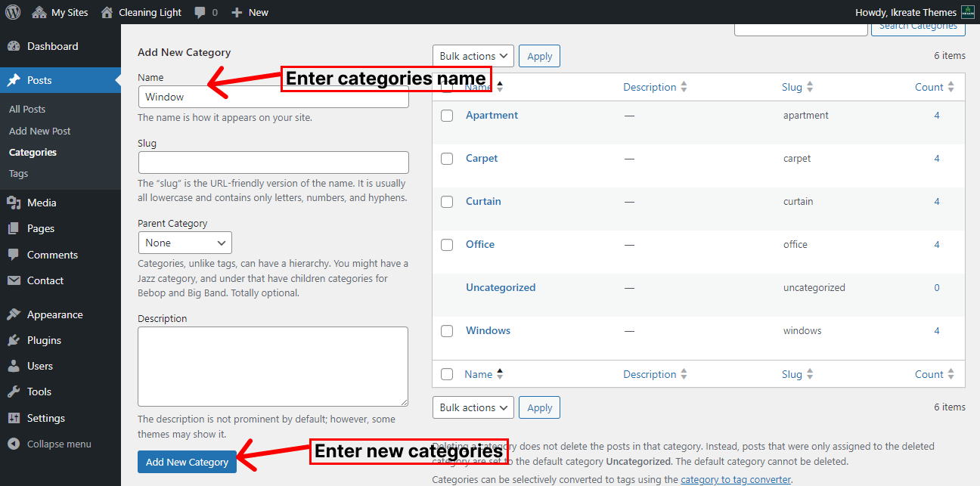The image size is (980, 486).
Task: Toggle the select-all checkbox in table footer
Action: (x=447, y=374)
